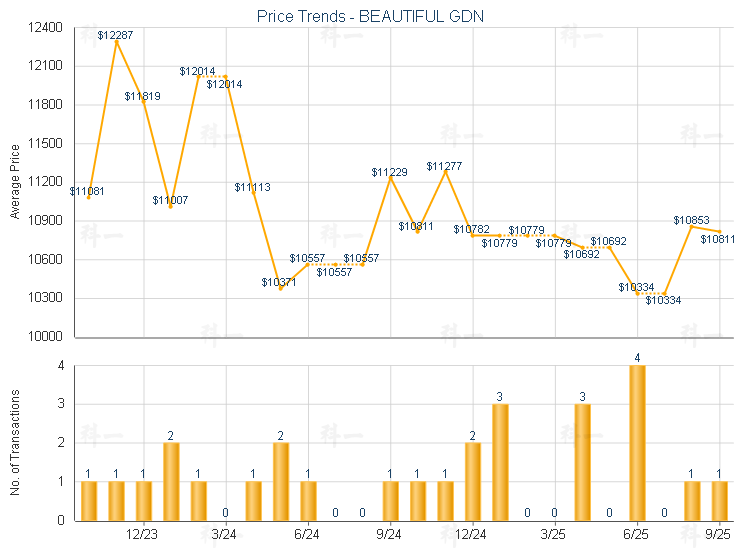Click the 12/23 x-axis label
Image resolution: width=740 pixels, height=550 pixels.
[x=143, y=536]
